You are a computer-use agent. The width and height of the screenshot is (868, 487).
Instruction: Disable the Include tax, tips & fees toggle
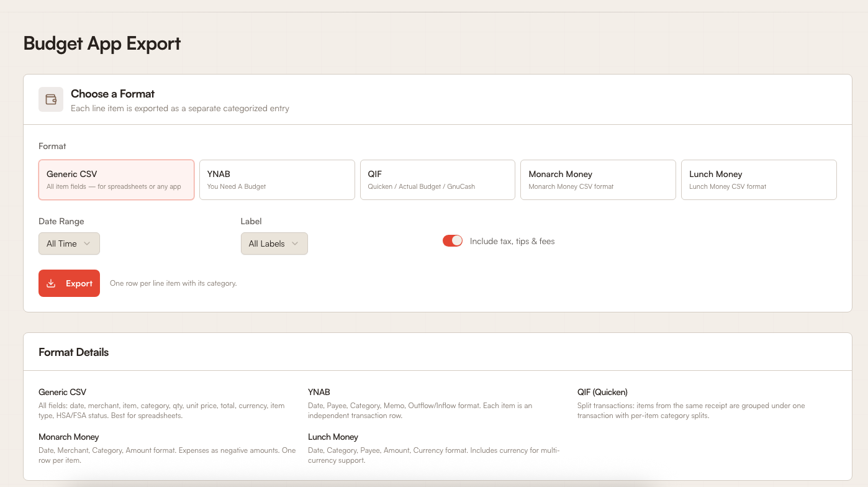(x=453, y=240)
